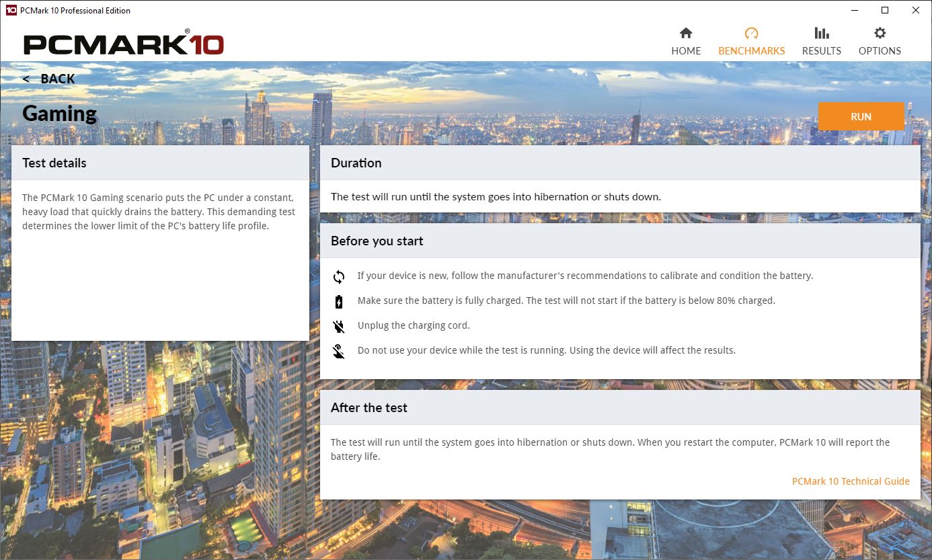This screenshot has height=560, width=932.
Task: Click the do-not-use-device hand icon
Action: click(339, 351)
